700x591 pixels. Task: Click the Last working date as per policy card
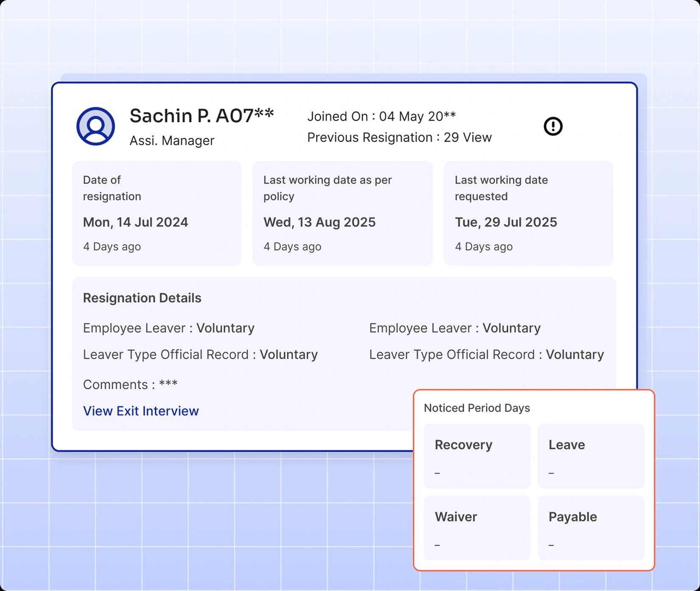[342, 213]
